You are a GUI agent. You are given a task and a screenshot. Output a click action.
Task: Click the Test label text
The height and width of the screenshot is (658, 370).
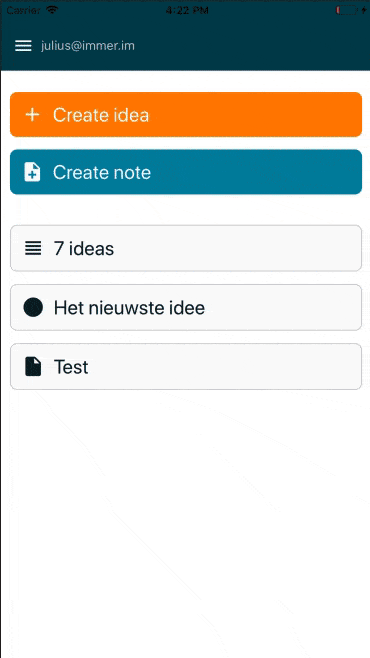pyautogui.click(x=71, y=367)
